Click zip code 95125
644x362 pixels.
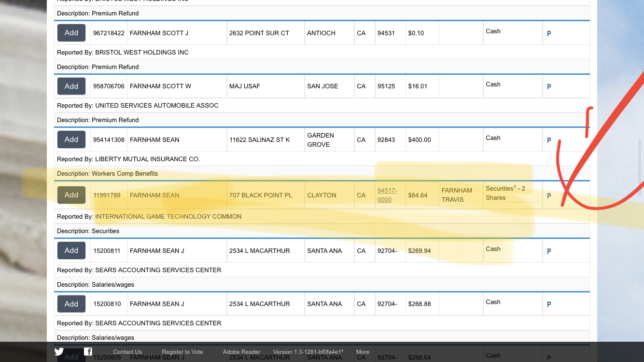(386, 86)
